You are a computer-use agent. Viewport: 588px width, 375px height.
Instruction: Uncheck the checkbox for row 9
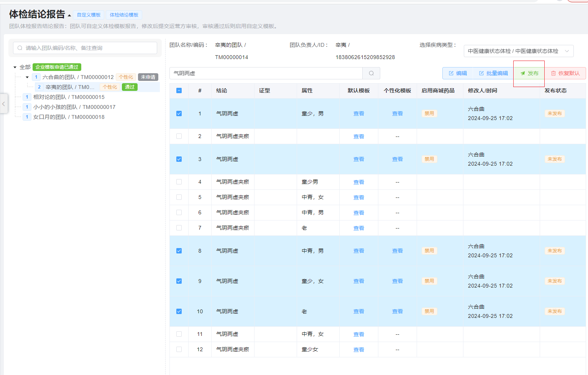[x=179, y=281]
